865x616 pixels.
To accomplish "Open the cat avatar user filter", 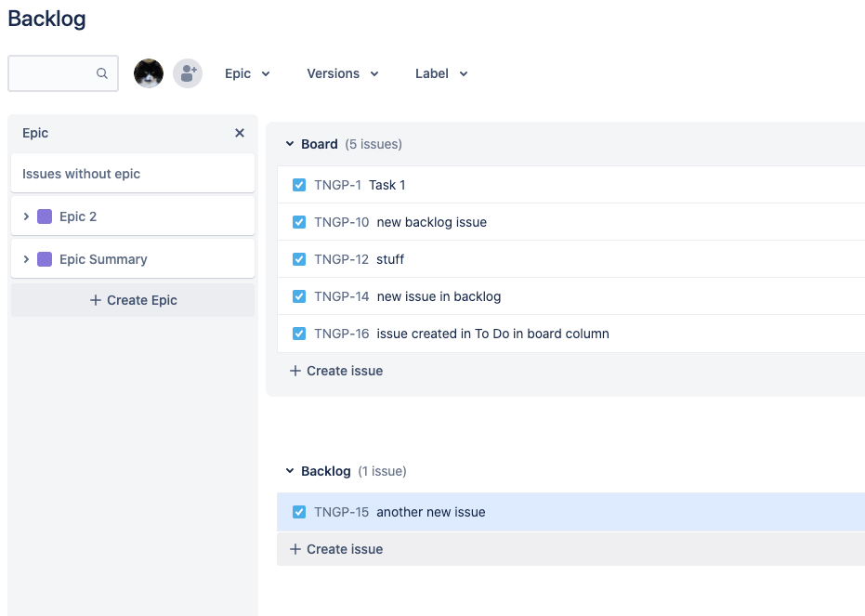I will tap(149, 73).
